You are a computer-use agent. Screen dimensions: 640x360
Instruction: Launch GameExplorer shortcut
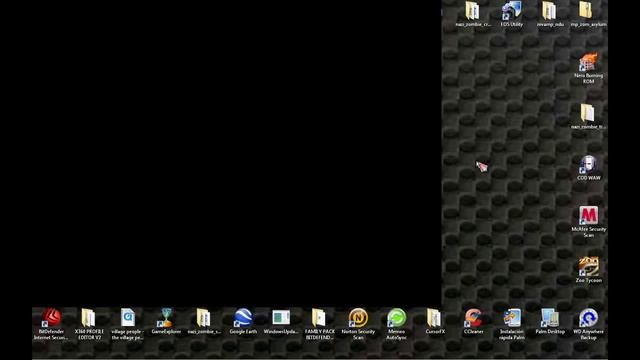[166, 322]
